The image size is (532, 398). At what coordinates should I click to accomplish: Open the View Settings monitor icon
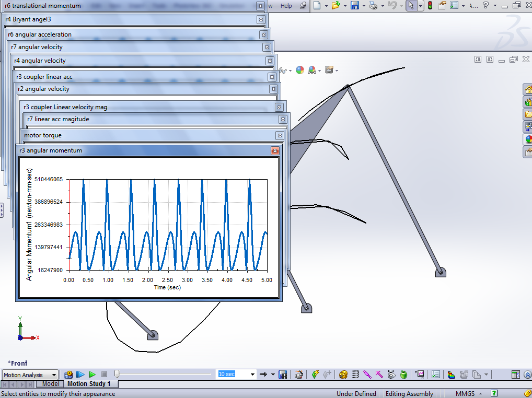pyautogui.click(x=329, y=70)
